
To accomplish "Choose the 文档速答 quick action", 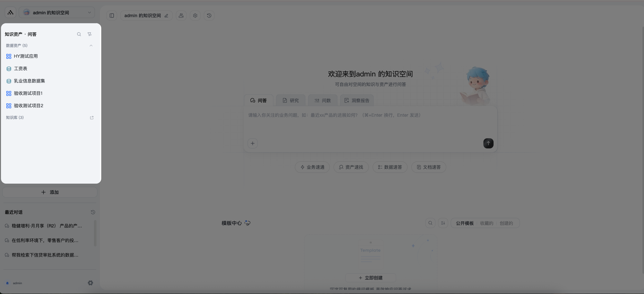I will (x=429, y=167).
